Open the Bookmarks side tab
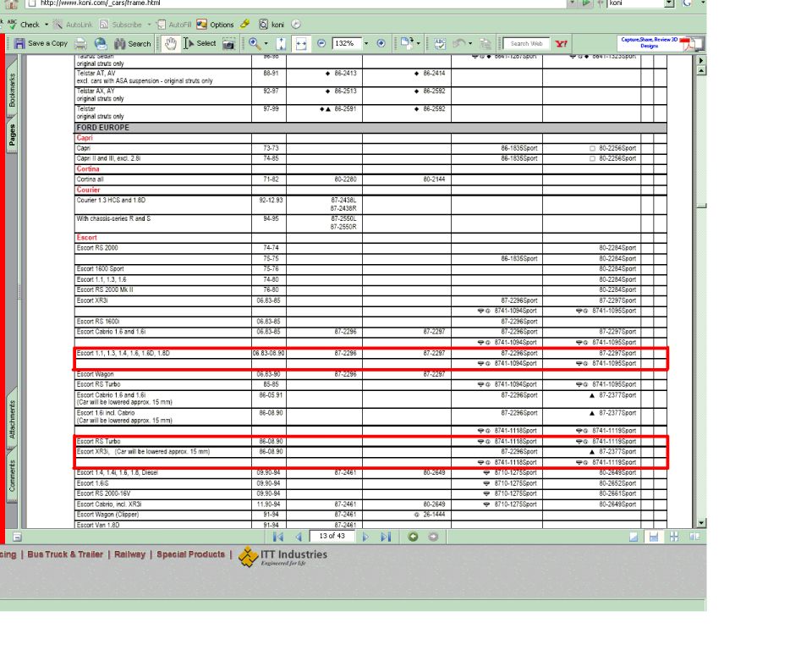 click(12, 90)
